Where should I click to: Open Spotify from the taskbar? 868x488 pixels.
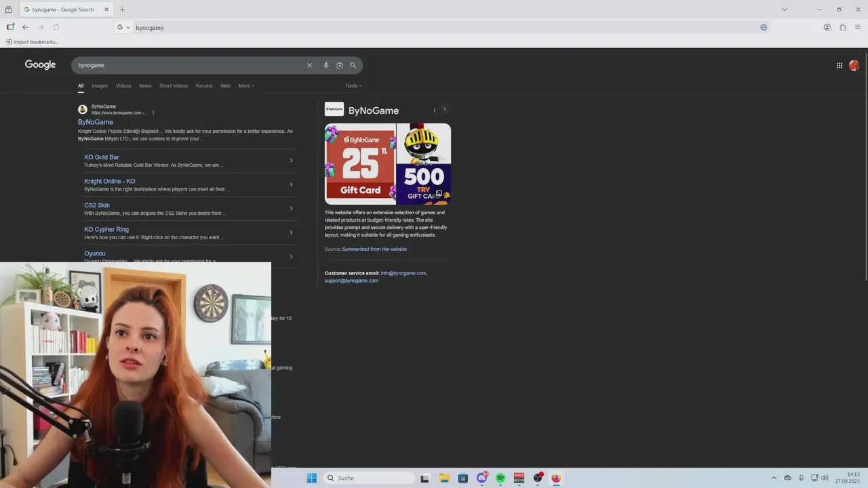[x=500, y=478]
